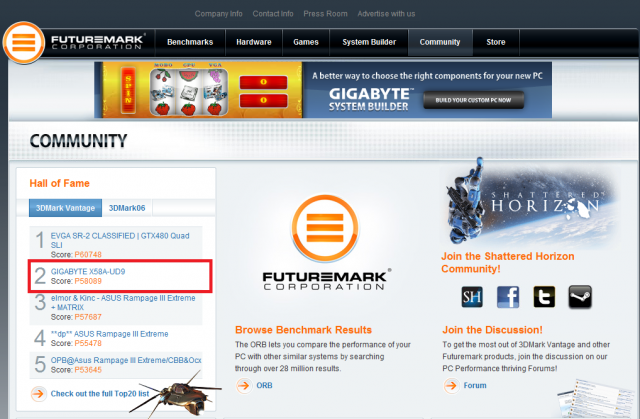Image resolution: width=640 pixels, height=419 pixels.
Task: Open OPB@Asus Rampage III Extreme result
Action: coord(126,361)
